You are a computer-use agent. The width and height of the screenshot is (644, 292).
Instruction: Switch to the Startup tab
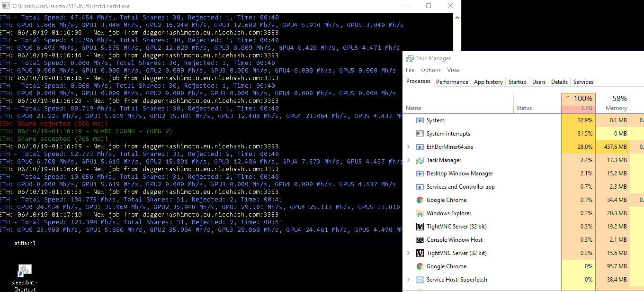[x=518, y=82]
